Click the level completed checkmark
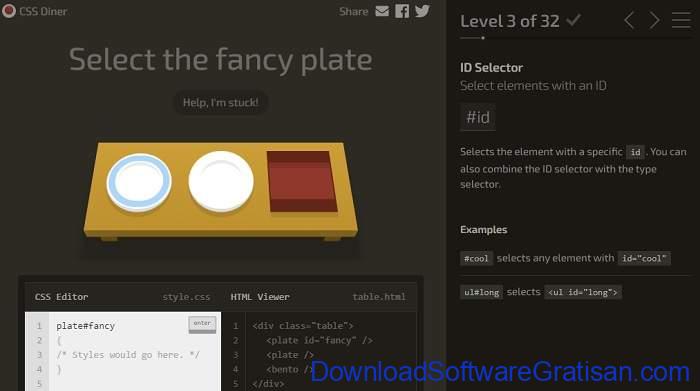 (x=573, y=20)
